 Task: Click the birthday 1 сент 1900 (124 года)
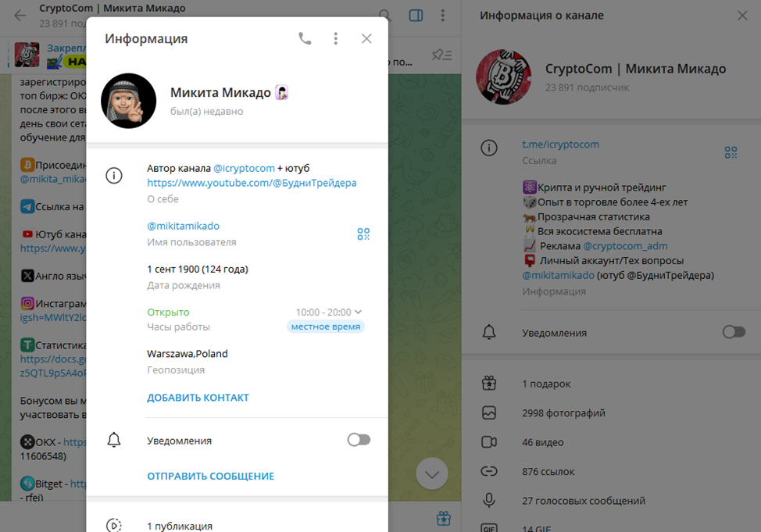pos(198,269)
